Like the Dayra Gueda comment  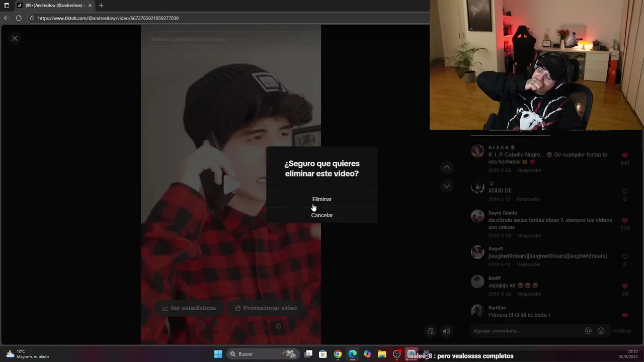pos(625,221)
